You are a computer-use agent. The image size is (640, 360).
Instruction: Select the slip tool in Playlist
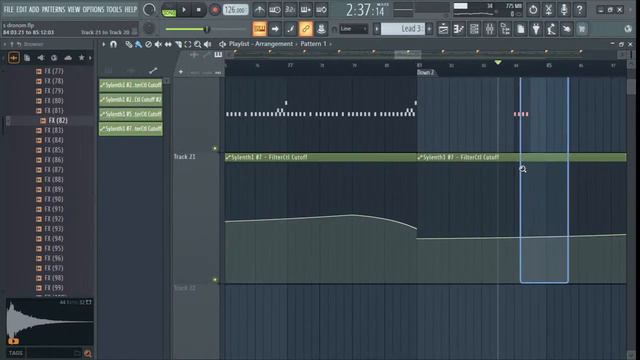point(168,44)
